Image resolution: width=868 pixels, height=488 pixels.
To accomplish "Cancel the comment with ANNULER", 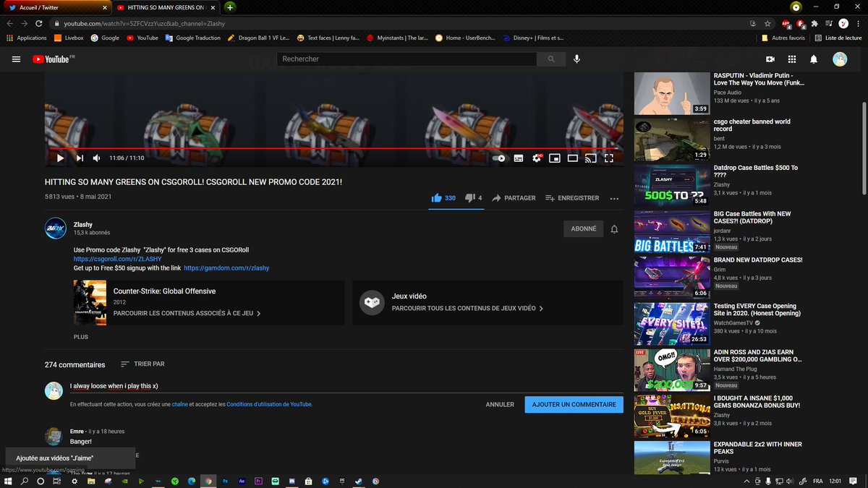I will [x=500, y=404].
